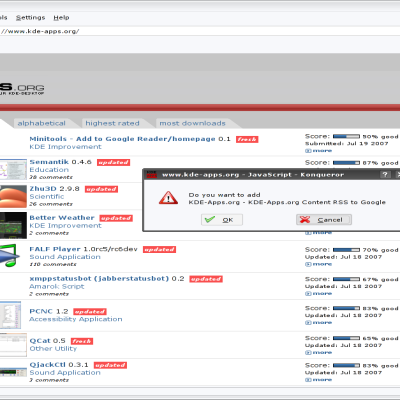Open the Better Weather entry
Screen dimensions: 400x400
pos(62,218)
